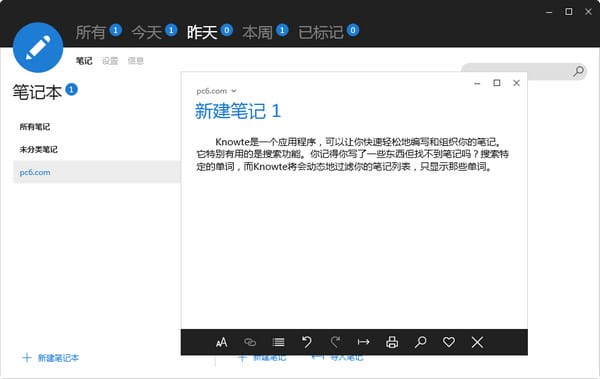Click the export arrow icon in toolbar

click(x=364, y=342)
